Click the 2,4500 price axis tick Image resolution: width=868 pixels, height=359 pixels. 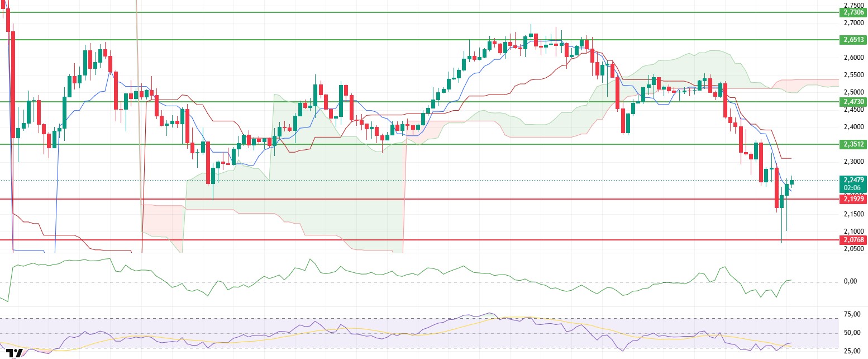point(852,110)
